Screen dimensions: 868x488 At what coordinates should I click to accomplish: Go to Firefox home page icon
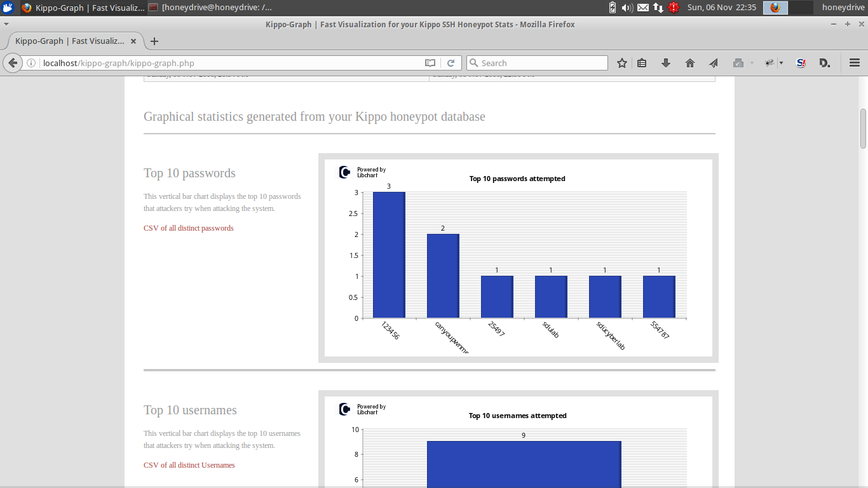pyautogui.click(x=690, y=63)
